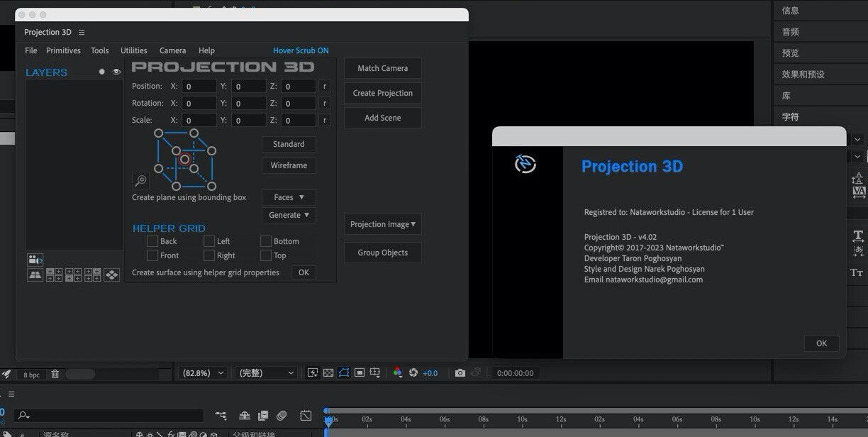
Task: Enable the Back helper grid checkbox
Action: [152, 241]
